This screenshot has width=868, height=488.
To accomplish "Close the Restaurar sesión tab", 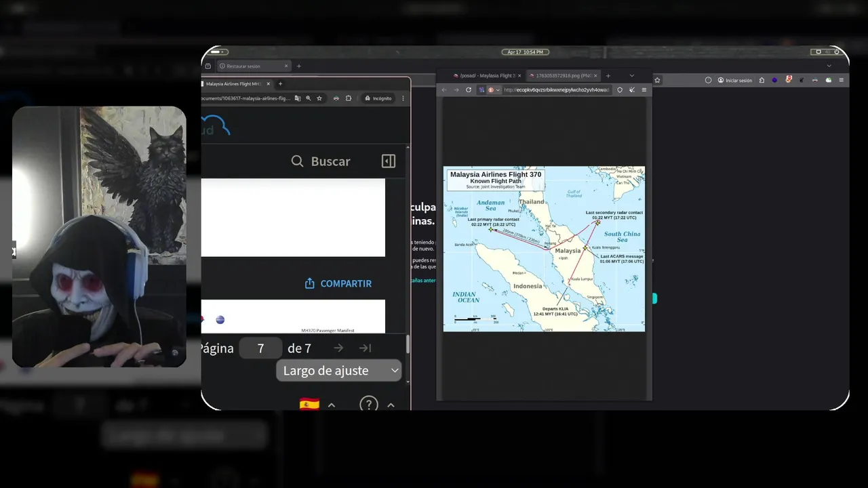I will click(x=286, y=66).
